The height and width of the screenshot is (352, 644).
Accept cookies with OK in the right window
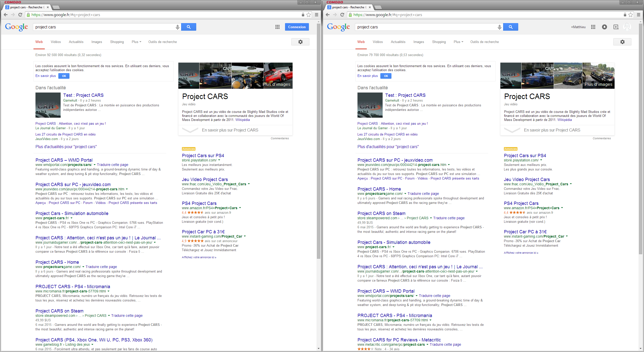[386, 76]
